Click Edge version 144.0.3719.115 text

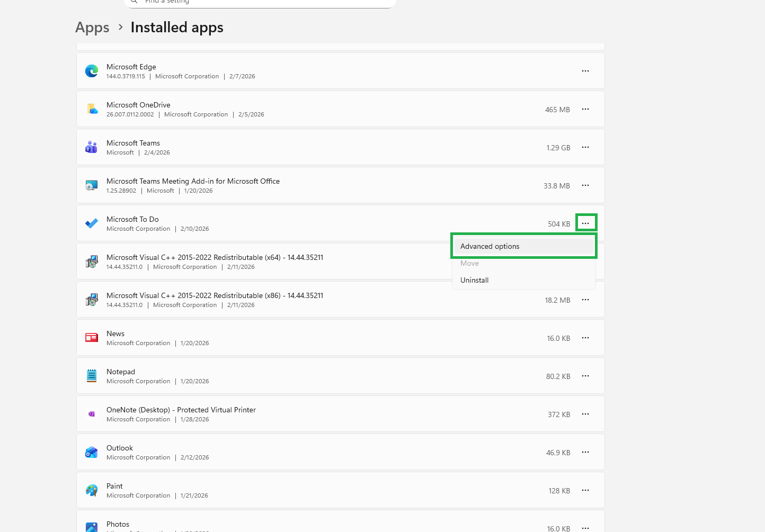[126, 76]
